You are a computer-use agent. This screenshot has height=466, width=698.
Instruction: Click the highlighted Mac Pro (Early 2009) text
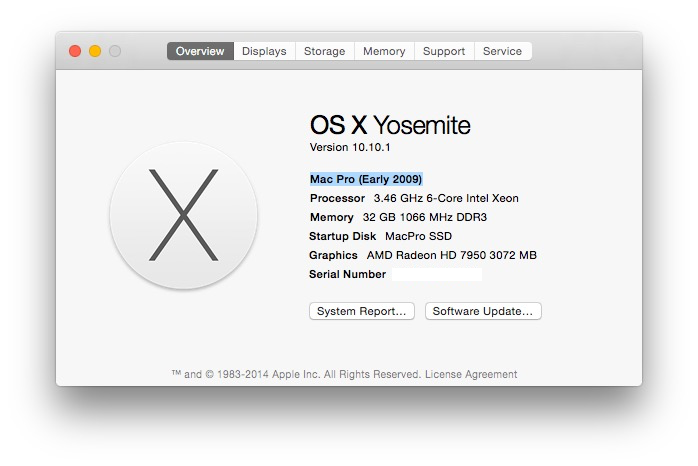click(x=366, y=179)
